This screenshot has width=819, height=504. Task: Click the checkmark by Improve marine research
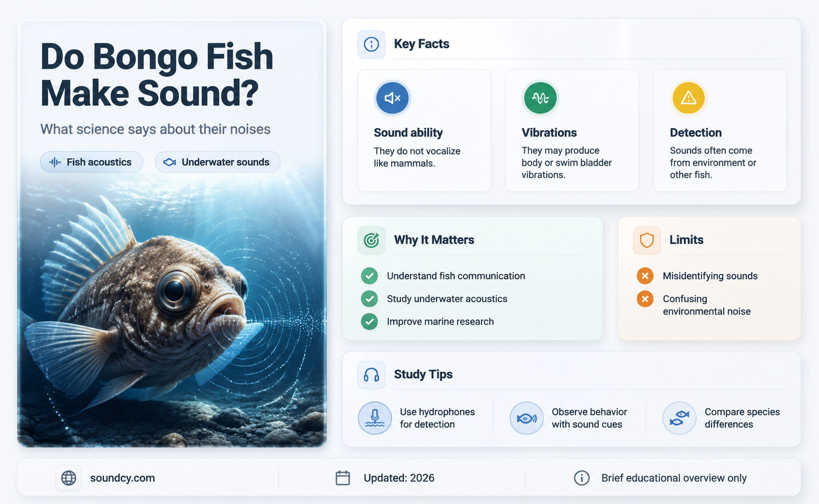click(369, 322)
